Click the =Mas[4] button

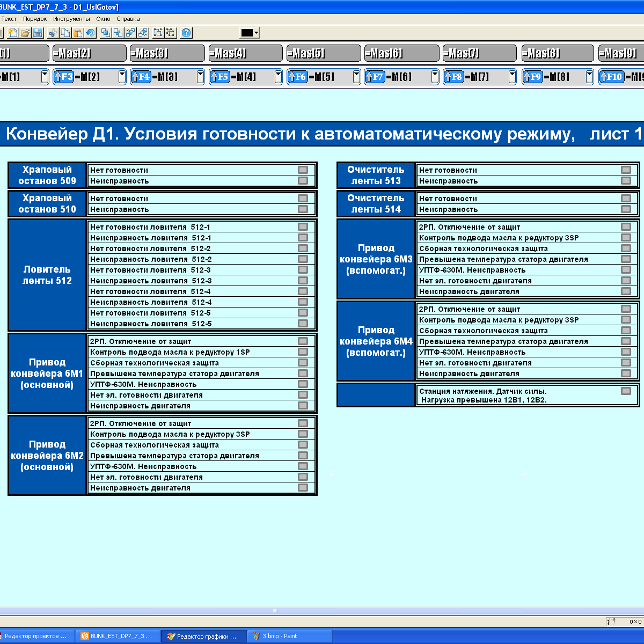click(245, 53)
